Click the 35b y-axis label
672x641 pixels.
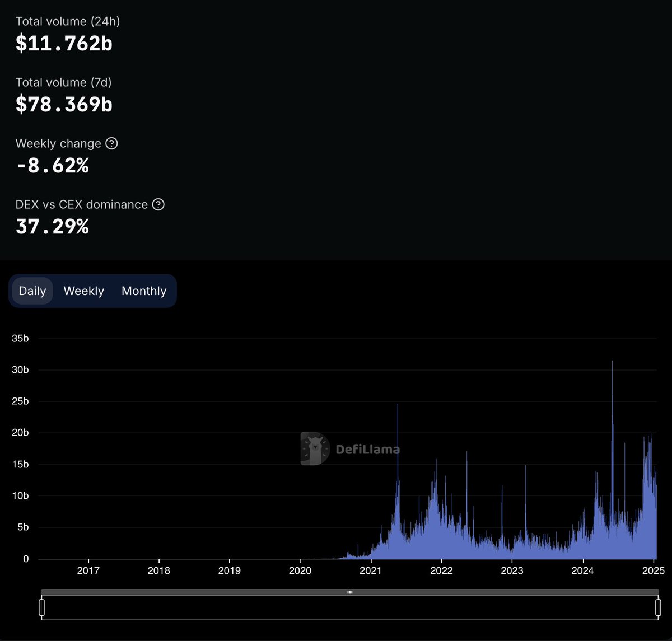pyautogui.click(x=20, y=339)
